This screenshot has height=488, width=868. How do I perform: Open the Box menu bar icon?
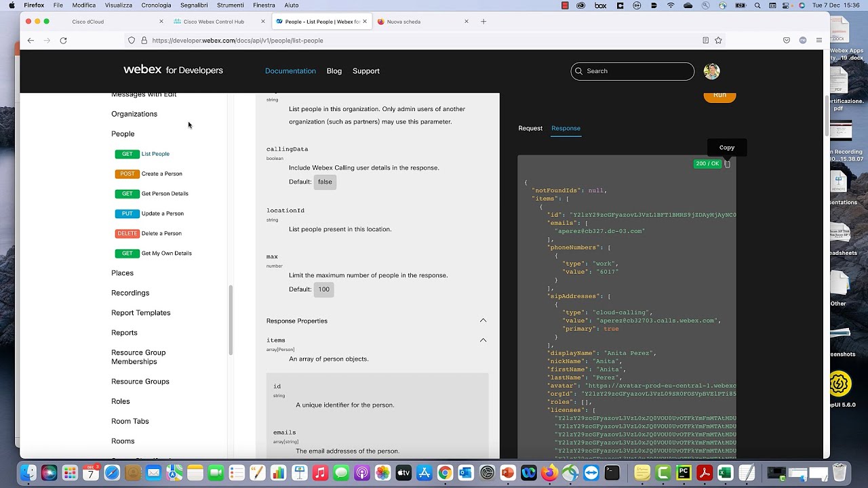pyautogui.click(x=600, y=5)
